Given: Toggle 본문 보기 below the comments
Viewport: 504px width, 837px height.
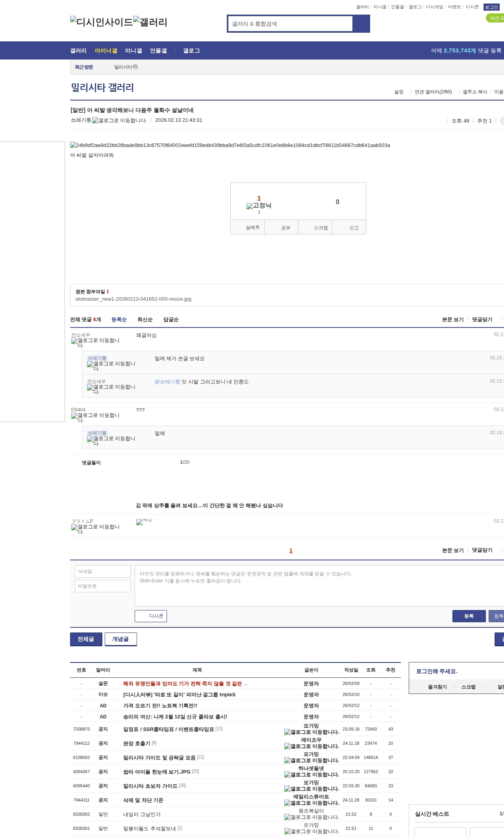Looking at the screenshot, I should [452, 550].
